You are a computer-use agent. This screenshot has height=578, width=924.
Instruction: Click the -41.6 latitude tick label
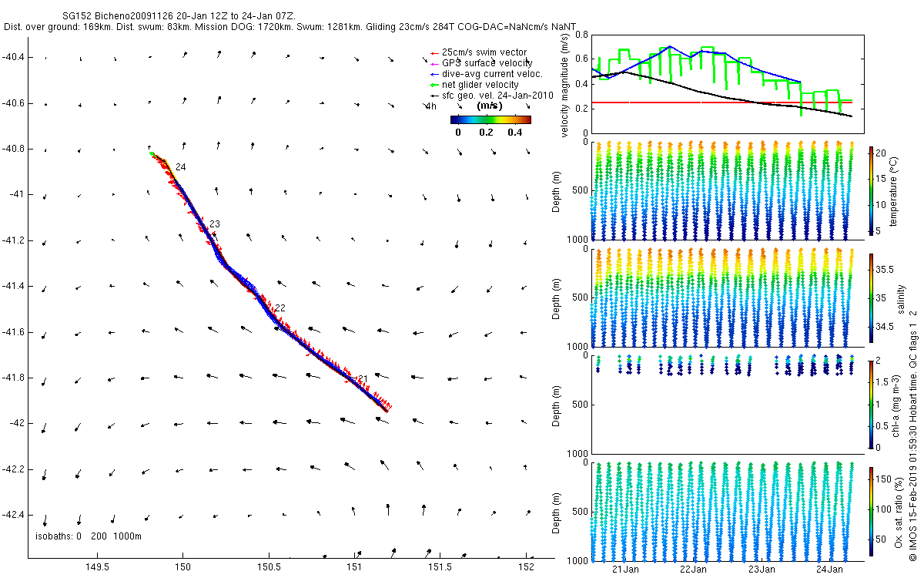(x=15, y=332)
